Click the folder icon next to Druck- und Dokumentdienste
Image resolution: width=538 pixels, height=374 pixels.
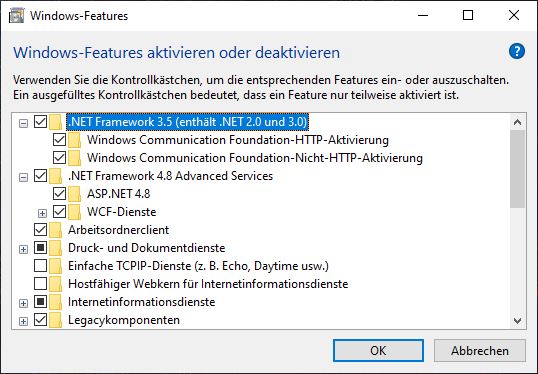tap(55, 248)
